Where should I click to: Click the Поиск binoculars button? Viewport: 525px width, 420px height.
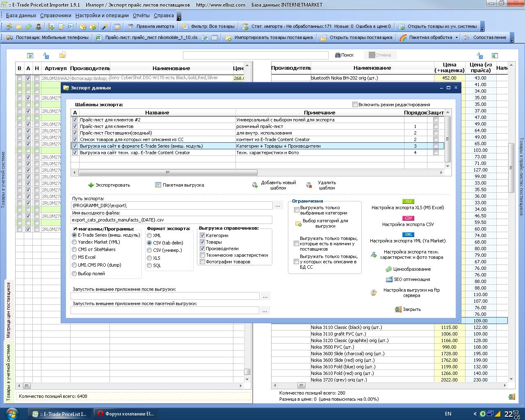344,55
